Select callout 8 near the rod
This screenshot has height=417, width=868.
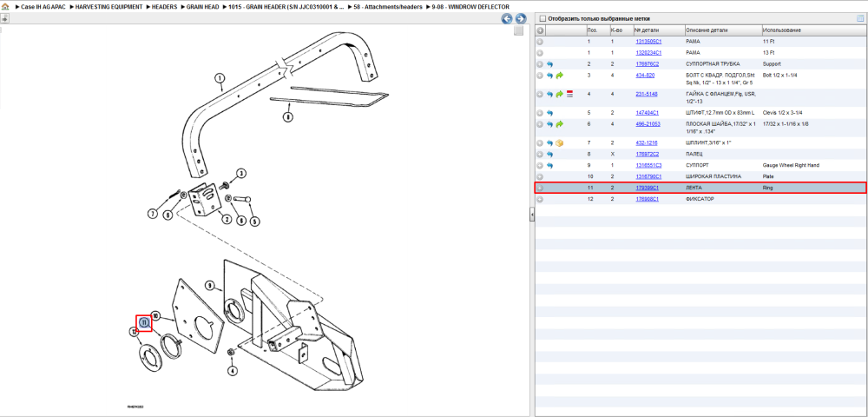[x=288, y=116]
